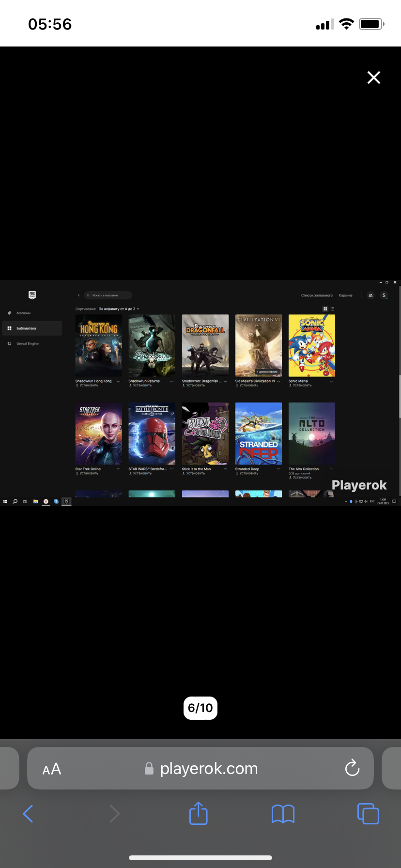The image size is (401, 868).
Task: Open the Windows Start button
Action: (5, 501)
